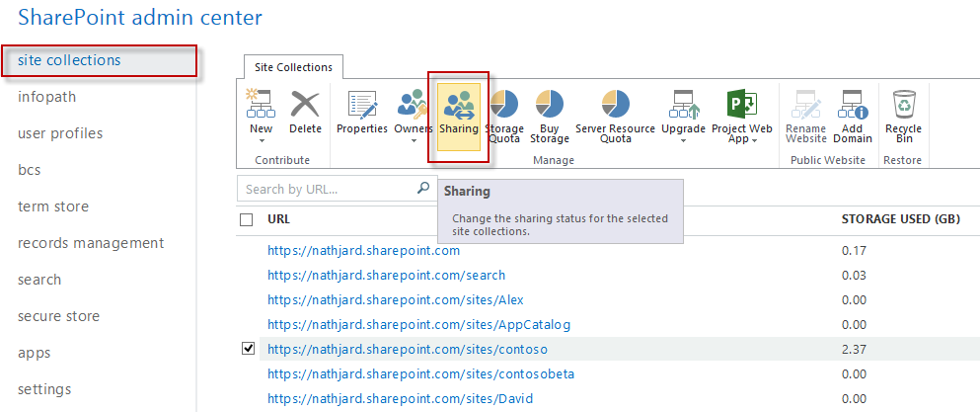Viewport: 980px width, 412px height.
Task: Click the Rename Website icon
Action: click(806, 104)
